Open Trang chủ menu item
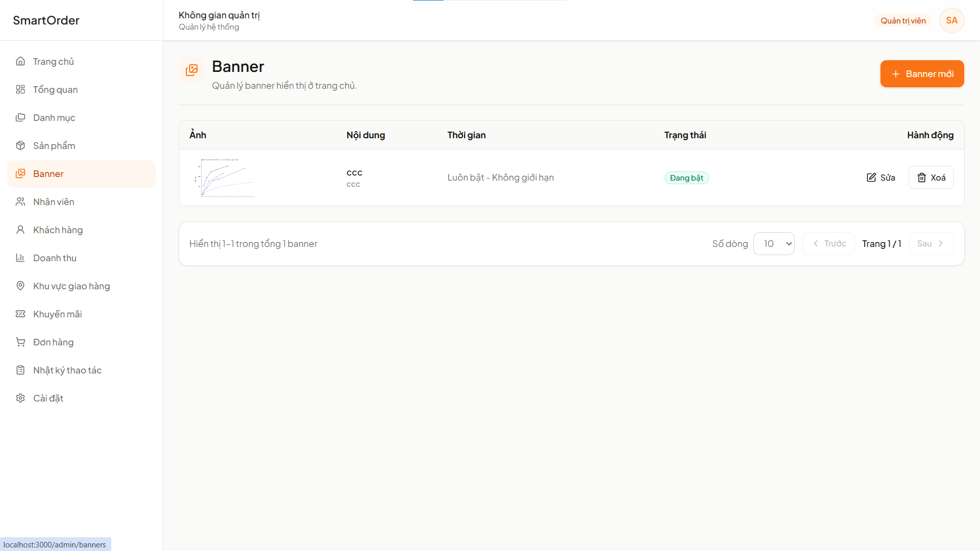The image size is (980, 551). coord(82,61)
